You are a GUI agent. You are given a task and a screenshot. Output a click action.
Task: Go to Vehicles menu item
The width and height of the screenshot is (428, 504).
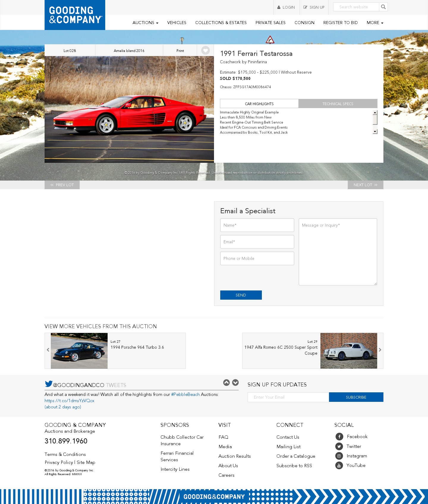177,23
